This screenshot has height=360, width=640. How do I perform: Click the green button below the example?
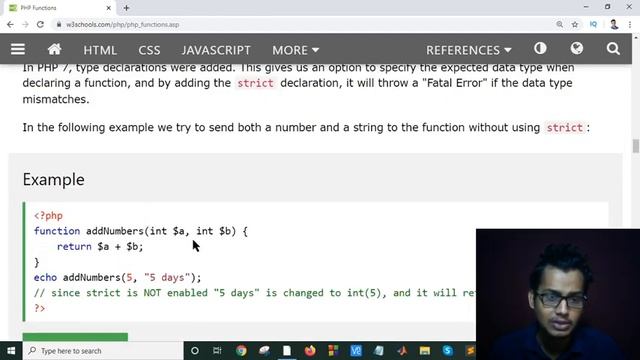(x=75, y=337)
